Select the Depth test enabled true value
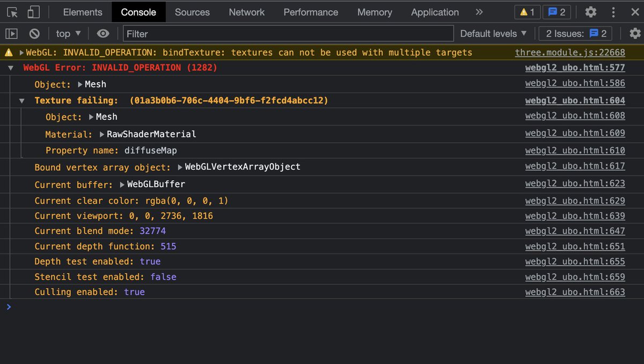The height and width of the screenshot is (364, 644). coord(150,261)
